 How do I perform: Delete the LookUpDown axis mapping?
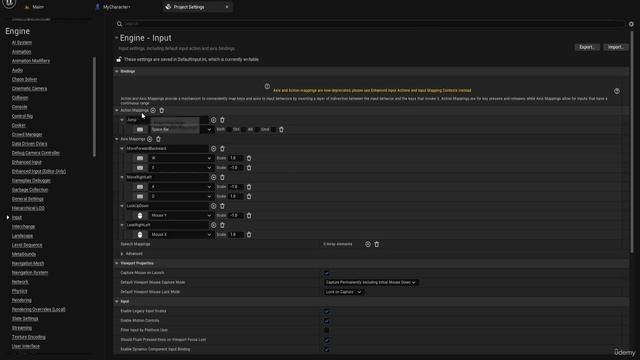222,206
